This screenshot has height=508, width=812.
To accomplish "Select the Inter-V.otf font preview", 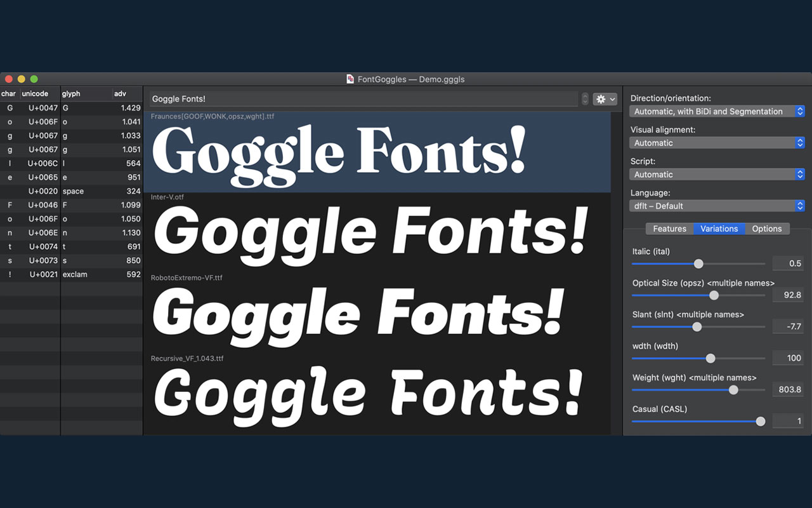I will point(377,233).
